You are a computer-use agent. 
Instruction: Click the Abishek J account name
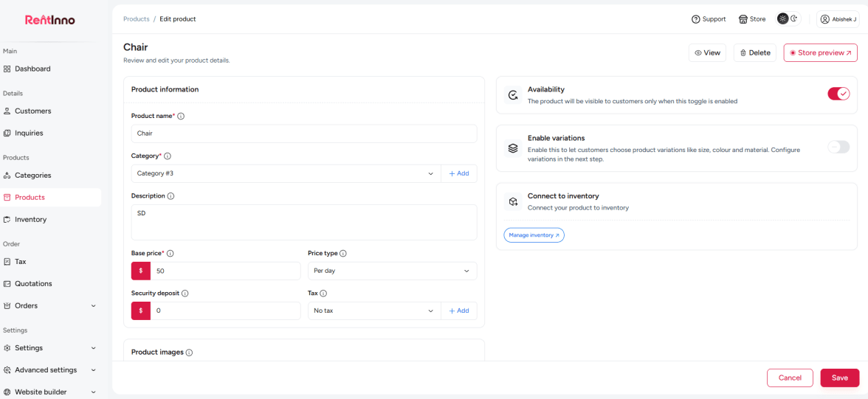pyautogui.click(x=843, y=19)
